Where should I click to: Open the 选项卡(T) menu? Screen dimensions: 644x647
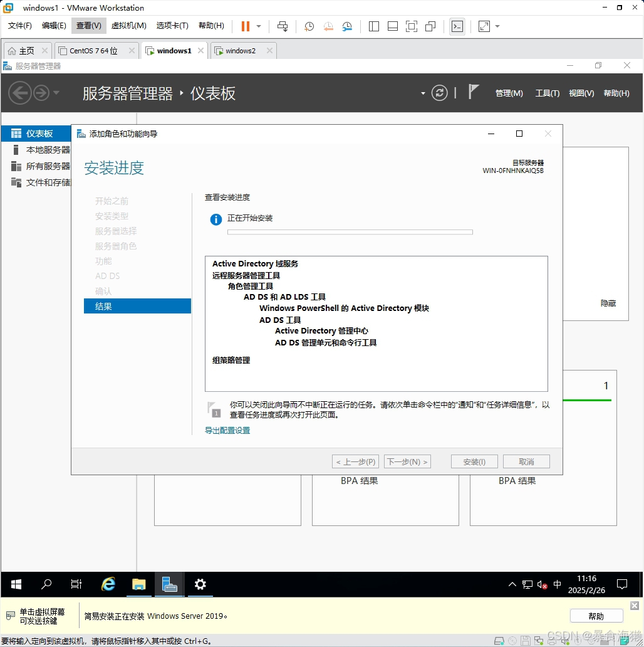pyautogui.click(x=172, y=26)
